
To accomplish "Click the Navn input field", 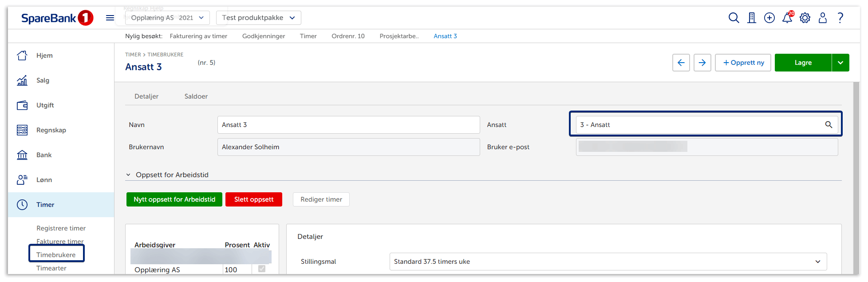I will coord(348,125).
